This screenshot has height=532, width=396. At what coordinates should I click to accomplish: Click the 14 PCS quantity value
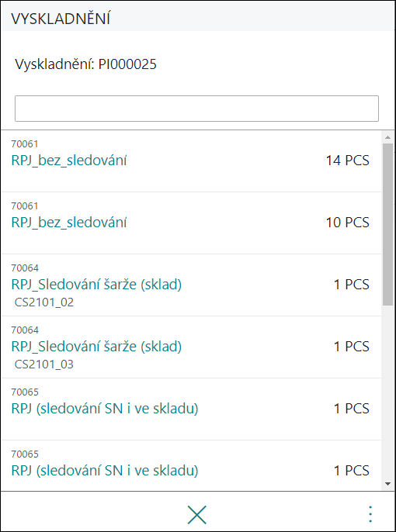coord(347,161)
